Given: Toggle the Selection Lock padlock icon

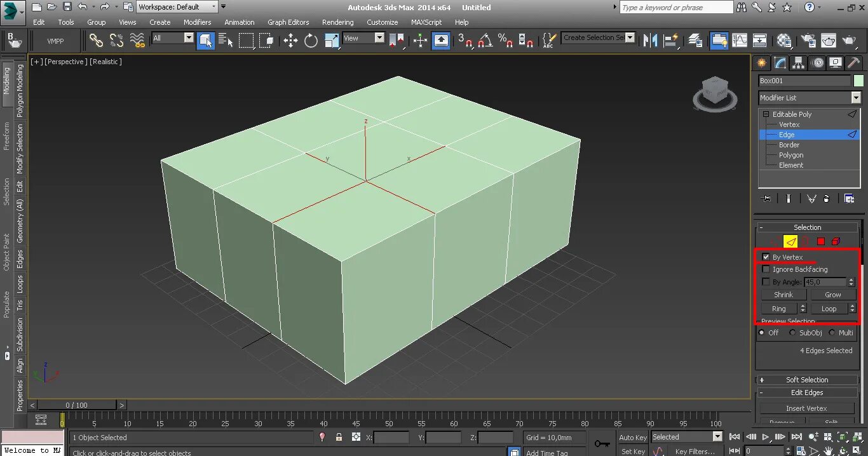Looking at the screenshot, I should point(339,437).
